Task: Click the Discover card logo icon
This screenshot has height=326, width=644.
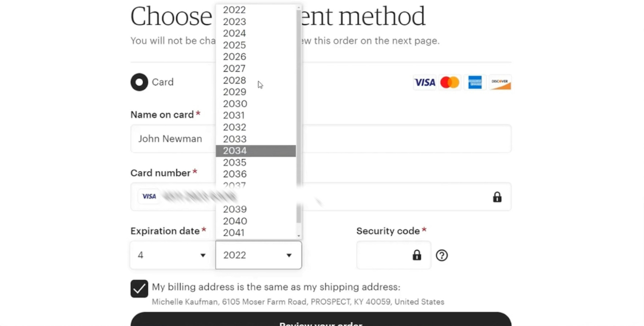Action: 500,82
